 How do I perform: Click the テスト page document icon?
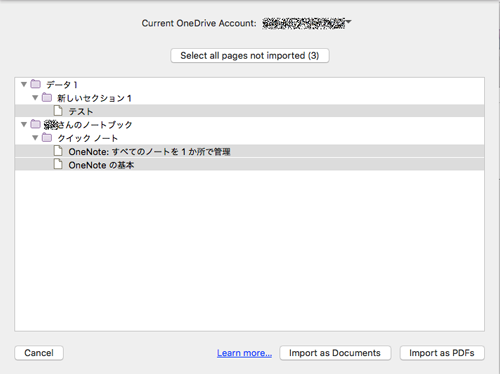tap(58, 111)
